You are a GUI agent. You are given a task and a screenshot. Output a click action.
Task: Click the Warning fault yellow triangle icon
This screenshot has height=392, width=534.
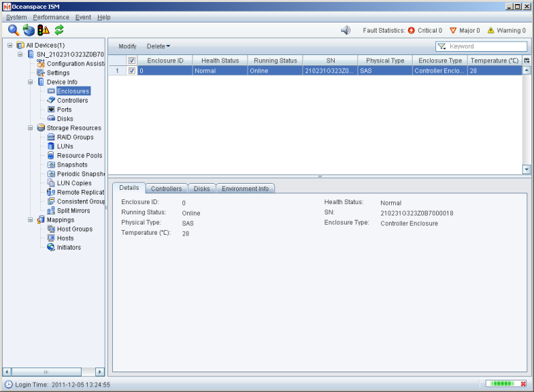(490, 31)
